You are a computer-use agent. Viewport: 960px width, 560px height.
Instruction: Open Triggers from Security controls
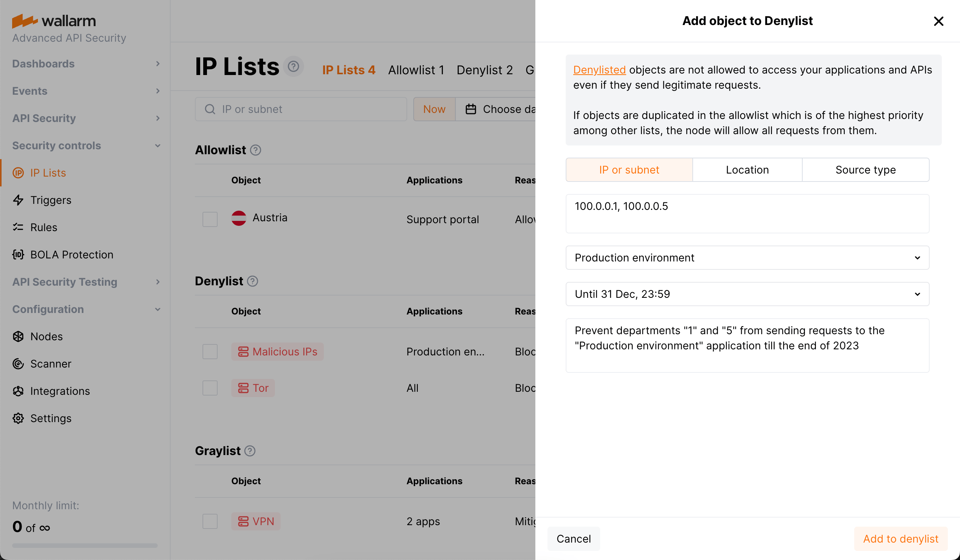(50, 200)
